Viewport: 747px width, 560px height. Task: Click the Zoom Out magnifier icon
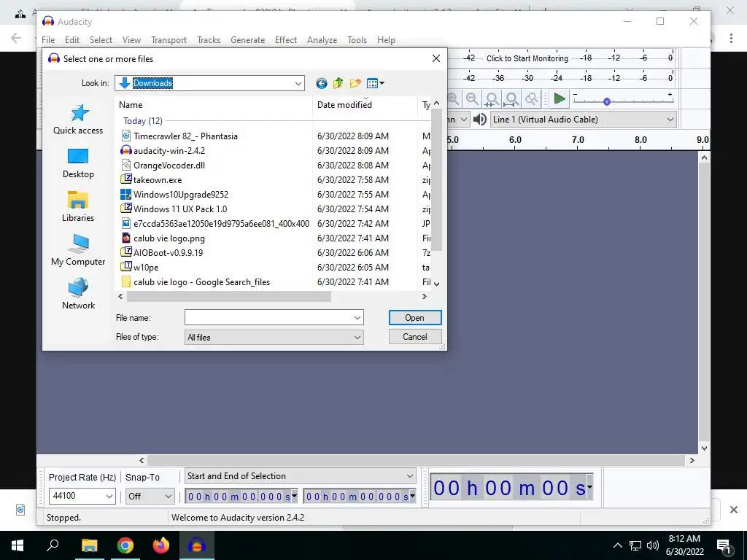click(472, 99)
